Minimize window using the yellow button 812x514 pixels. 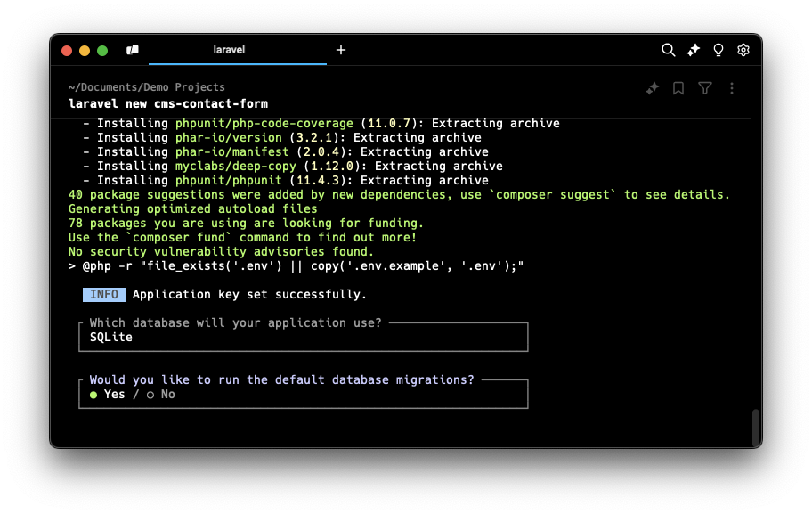click(x=85, y=51)
